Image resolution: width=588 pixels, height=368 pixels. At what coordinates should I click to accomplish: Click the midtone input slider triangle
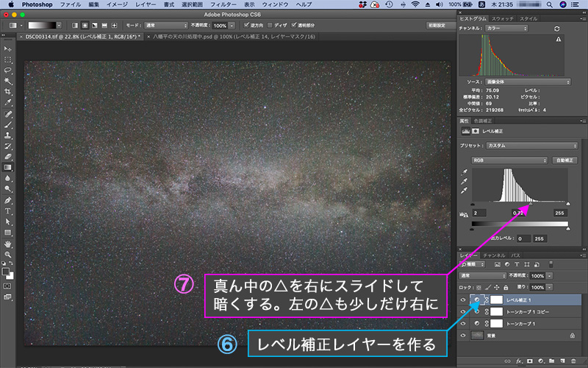tap(530, 204)
